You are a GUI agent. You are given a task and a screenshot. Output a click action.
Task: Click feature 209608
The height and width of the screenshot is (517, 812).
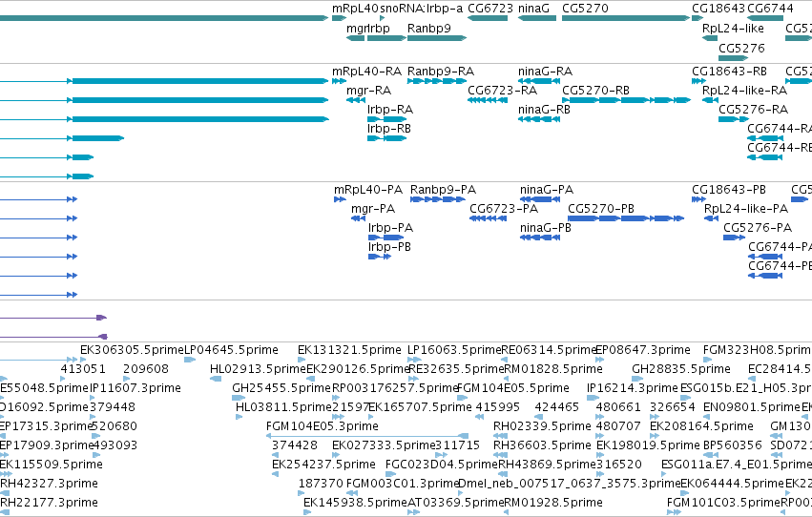point(146,369)
